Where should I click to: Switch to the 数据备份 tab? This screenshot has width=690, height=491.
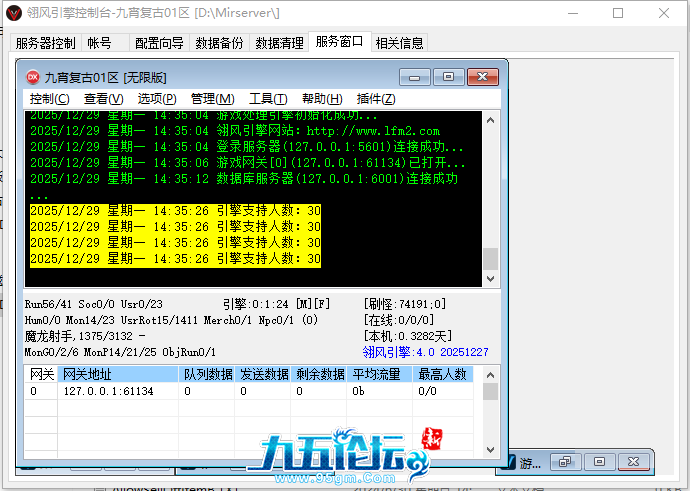[x=219, y=43]
